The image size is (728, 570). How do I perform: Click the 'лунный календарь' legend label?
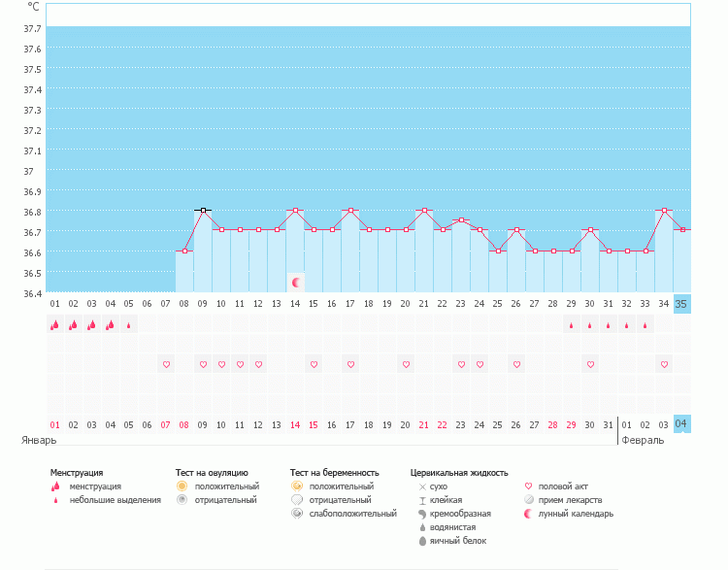pyautogui.click(x=576, y=514)
